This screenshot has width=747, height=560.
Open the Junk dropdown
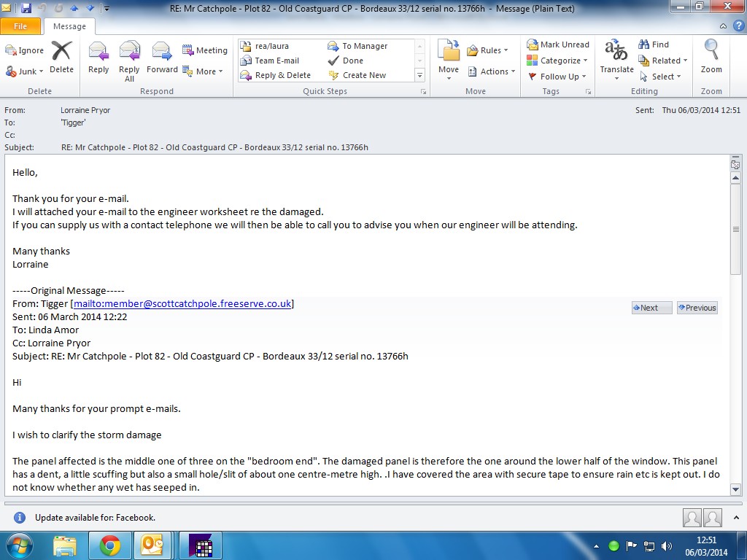point(24,71)
